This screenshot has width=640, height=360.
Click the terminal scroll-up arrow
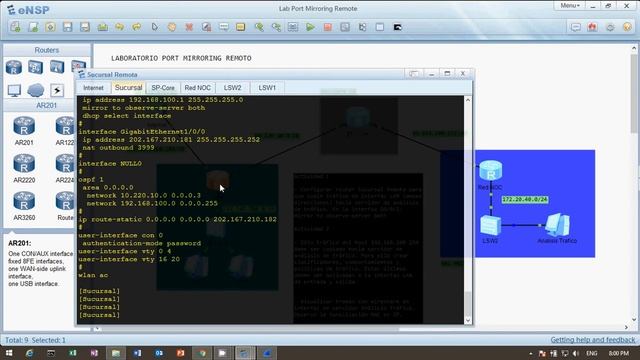tap(468, 100)
